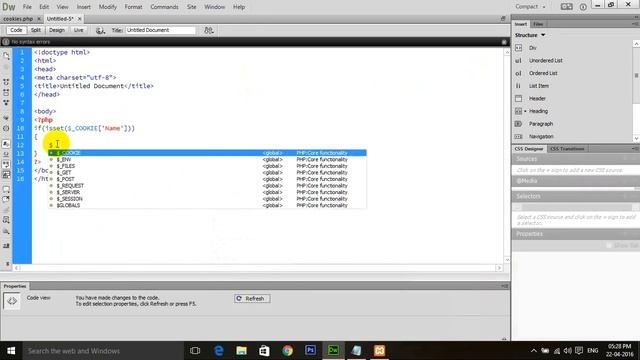
Task: Click the Move or Convert CSS icon
Action: [6, 231]
